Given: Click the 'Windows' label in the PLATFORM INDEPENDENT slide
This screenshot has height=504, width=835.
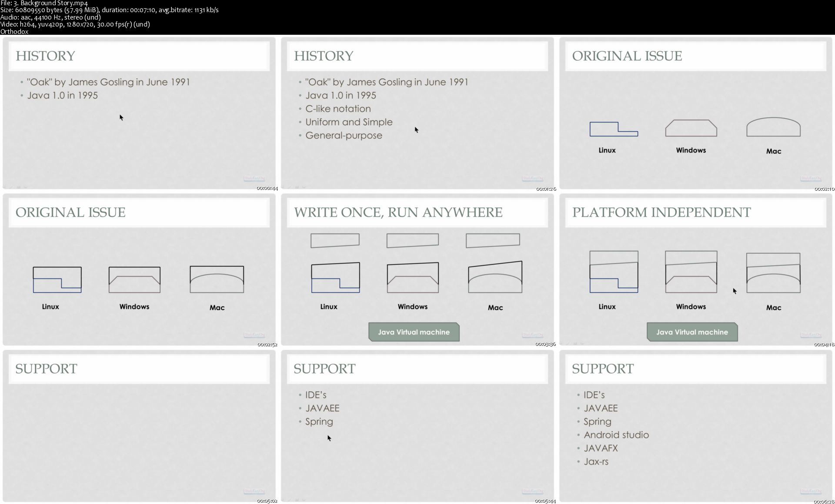Looking at the screenshot, I should 691,307.
